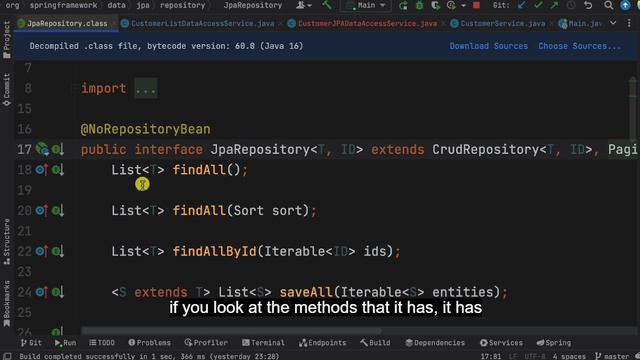Viewport: 640px width, 360px height.
Task: Open the editor tabs kebab menu
Action: click(x=629, y=23)
